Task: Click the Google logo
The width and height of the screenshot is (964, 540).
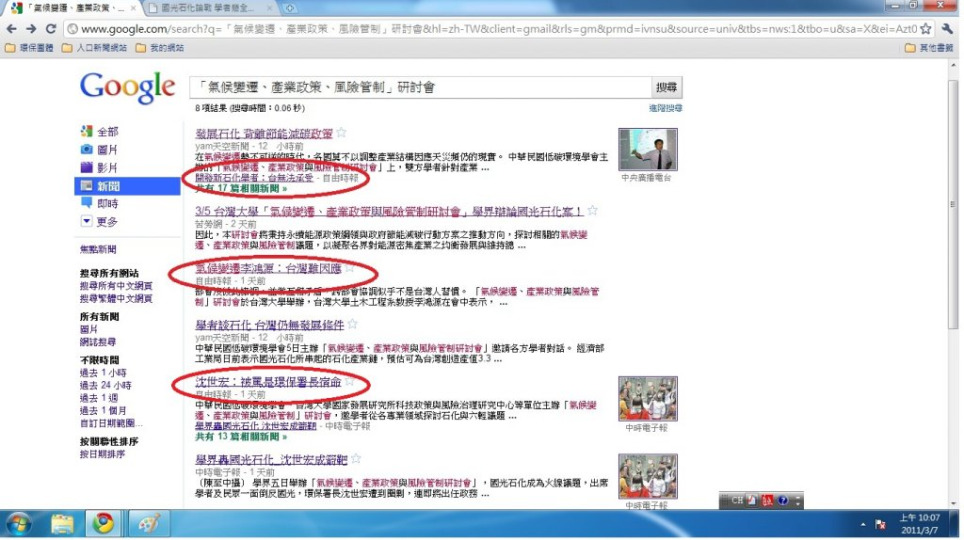Action: [x=127, y=88]
